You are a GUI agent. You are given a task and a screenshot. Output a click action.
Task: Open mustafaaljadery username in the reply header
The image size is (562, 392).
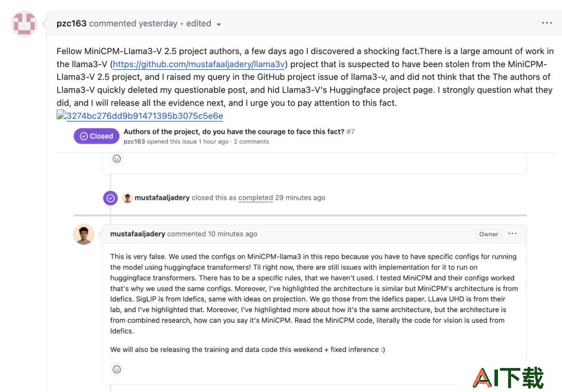[x=137, y=234]
